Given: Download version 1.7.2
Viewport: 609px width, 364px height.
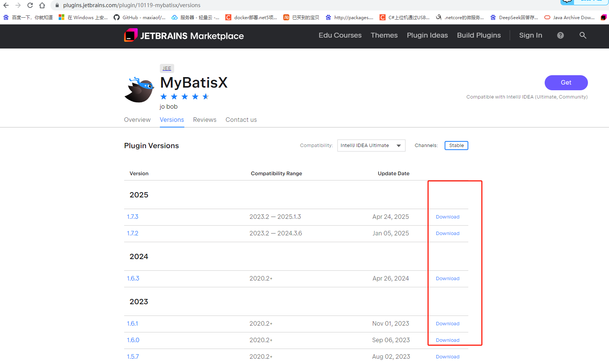Looking at the screenshot, I should [x=448, y=234].
